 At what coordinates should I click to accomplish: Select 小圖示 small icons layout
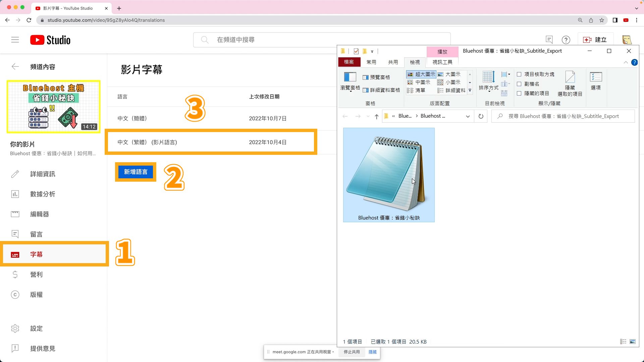(x=449, y=82)
